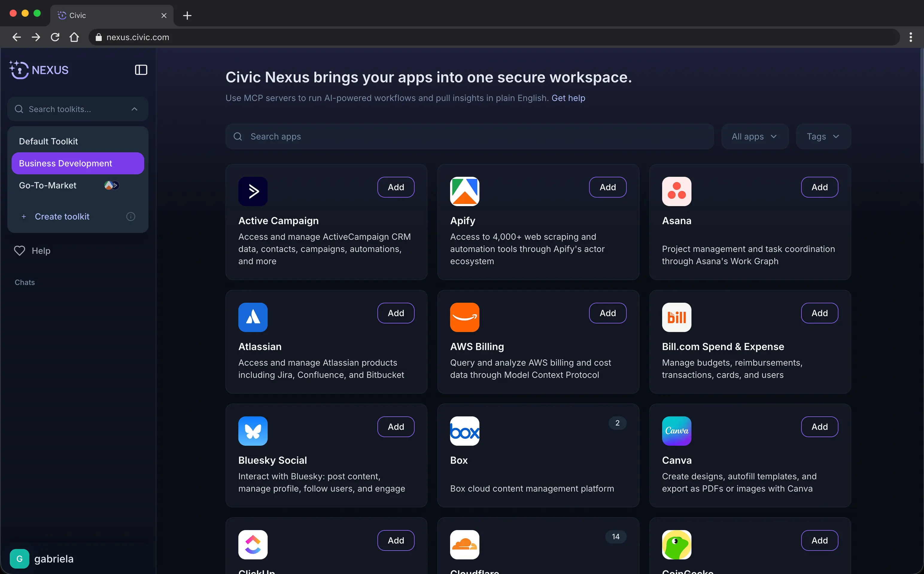Click the Canva logo icon
This screenshot has width=924, height=574.
(x=676, y=431)
